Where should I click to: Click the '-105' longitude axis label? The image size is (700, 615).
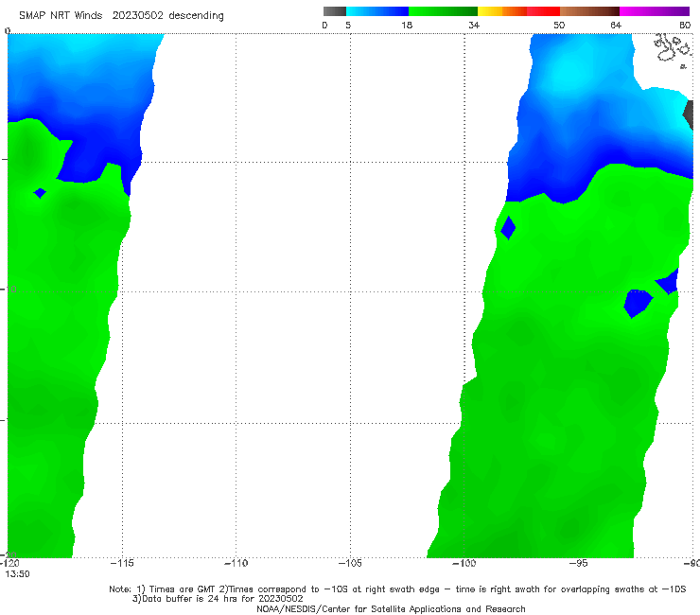tap(350, 564)
